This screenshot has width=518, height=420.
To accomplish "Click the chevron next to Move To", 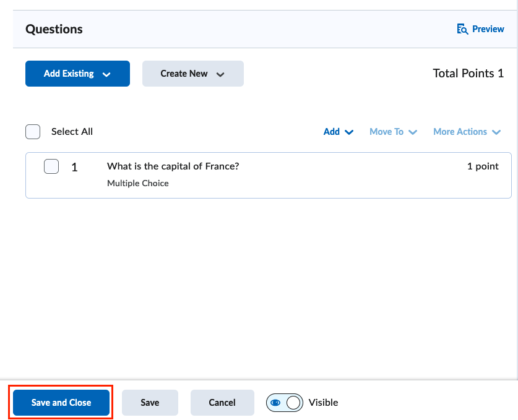I will [413, 132].
